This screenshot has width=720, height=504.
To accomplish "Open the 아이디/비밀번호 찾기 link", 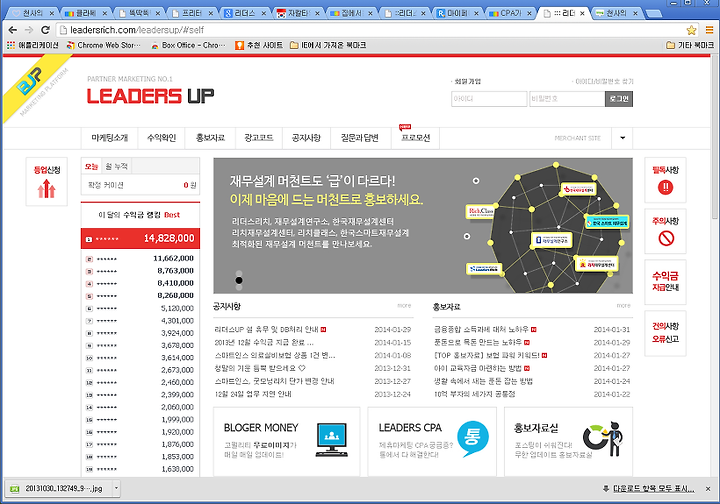I will click(603, 81).
